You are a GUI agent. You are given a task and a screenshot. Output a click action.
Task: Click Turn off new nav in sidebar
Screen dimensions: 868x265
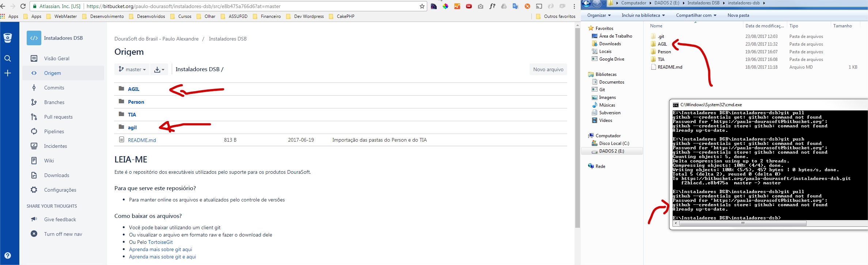click(63, 234)
